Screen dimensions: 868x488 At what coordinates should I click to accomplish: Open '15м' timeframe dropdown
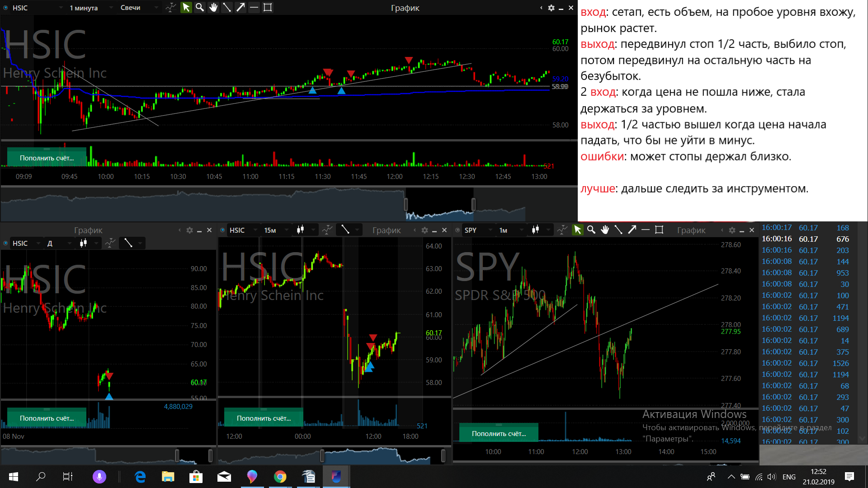coord(276,230)
